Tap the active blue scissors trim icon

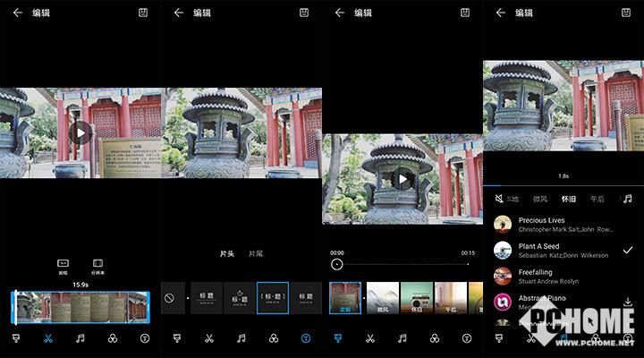[48, 338]
